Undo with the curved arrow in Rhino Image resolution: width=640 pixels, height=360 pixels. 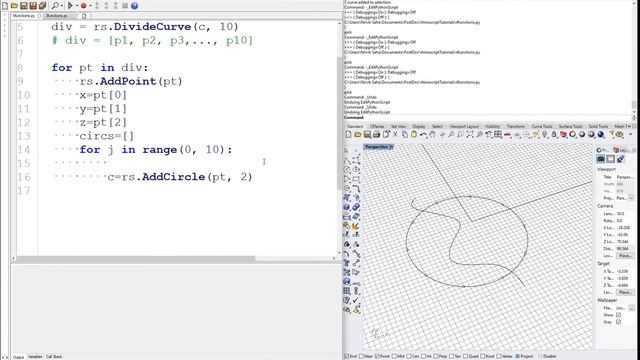[423, 135]
